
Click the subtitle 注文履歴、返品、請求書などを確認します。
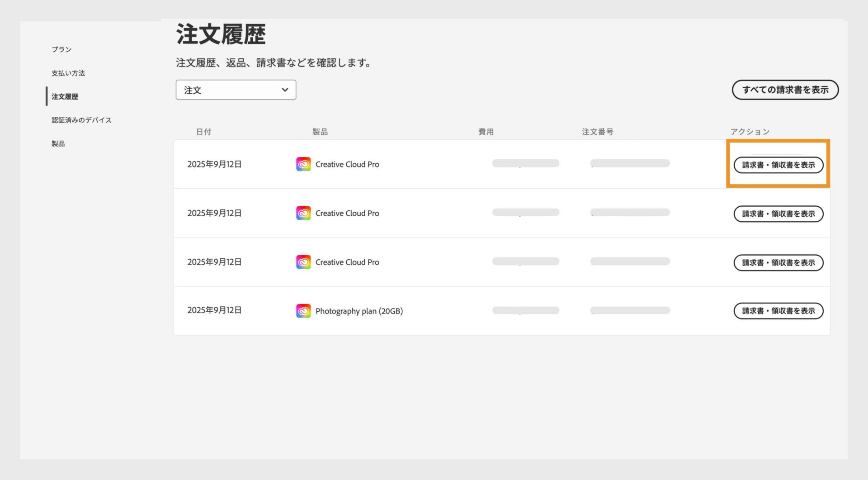pyautogui.click(x=274, y=63)
